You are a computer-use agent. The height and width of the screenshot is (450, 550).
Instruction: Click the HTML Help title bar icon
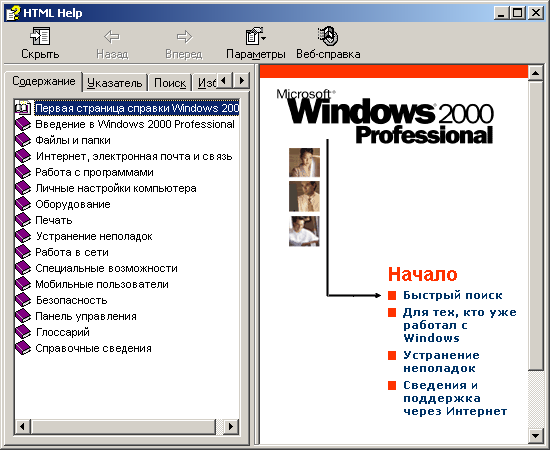coord(13,13)
